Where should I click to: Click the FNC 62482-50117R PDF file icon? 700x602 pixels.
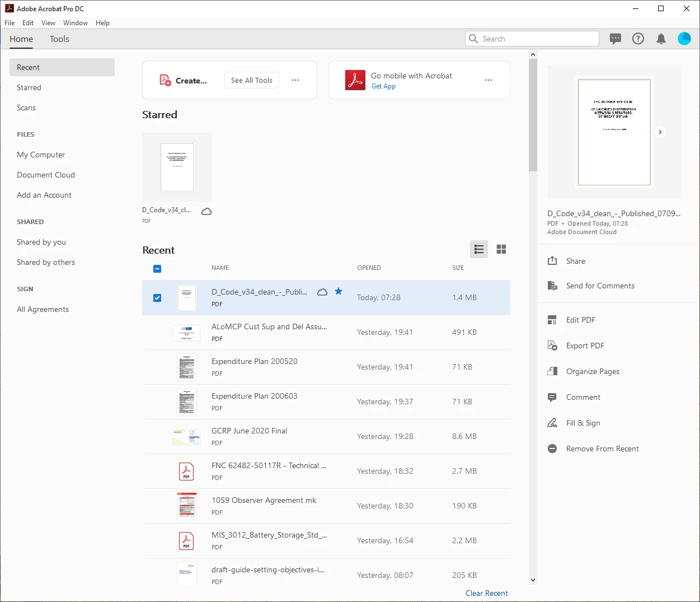click(186, 472)
